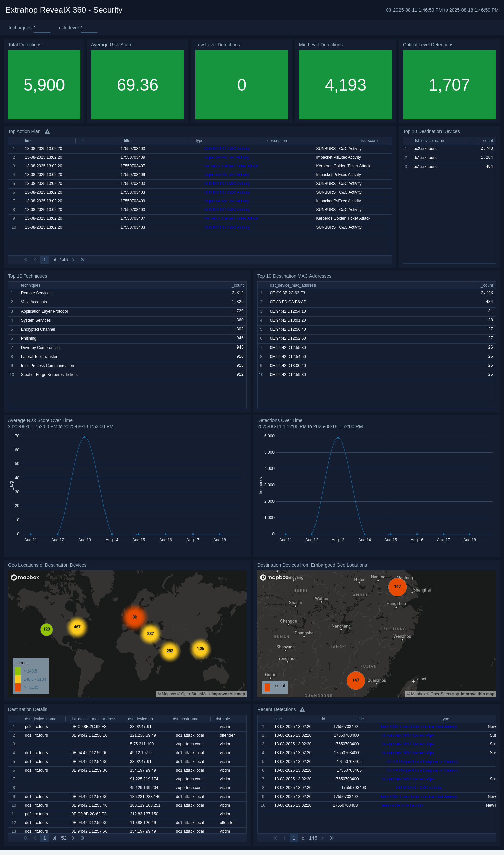This screenshot has width=504, height=855.
Task: Click the green '< 148.5' legend swatch
Action: 18,671
